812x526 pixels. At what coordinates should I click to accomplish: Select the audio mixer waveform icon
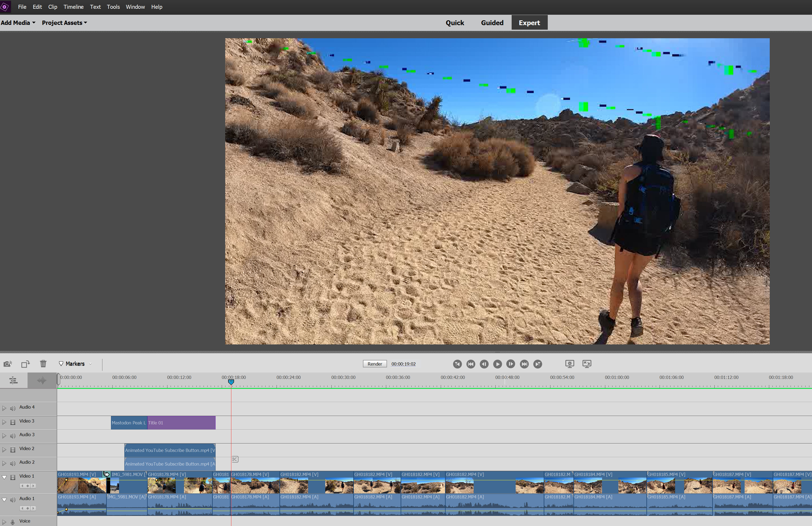click(x=42, y=380)
